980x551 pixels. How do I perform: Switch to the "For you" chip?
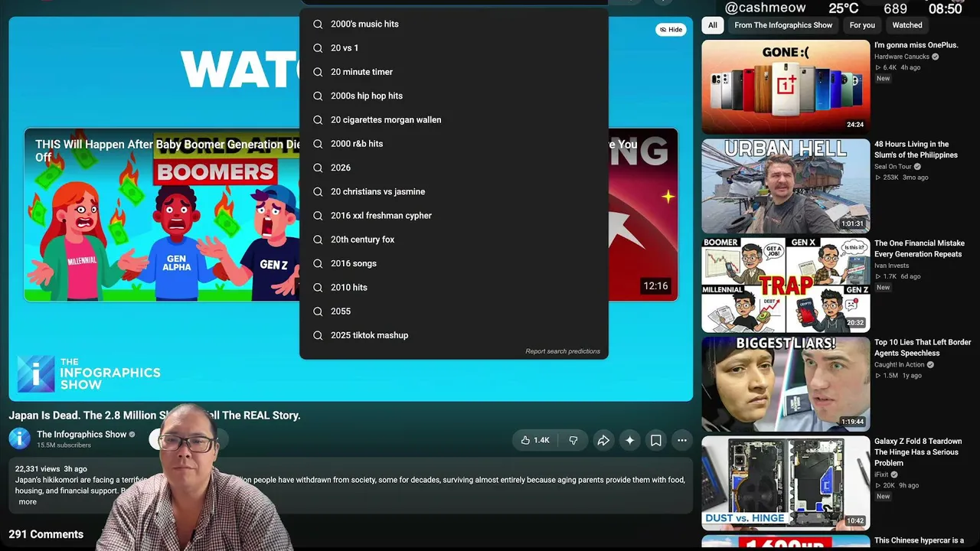click(862, 25)
